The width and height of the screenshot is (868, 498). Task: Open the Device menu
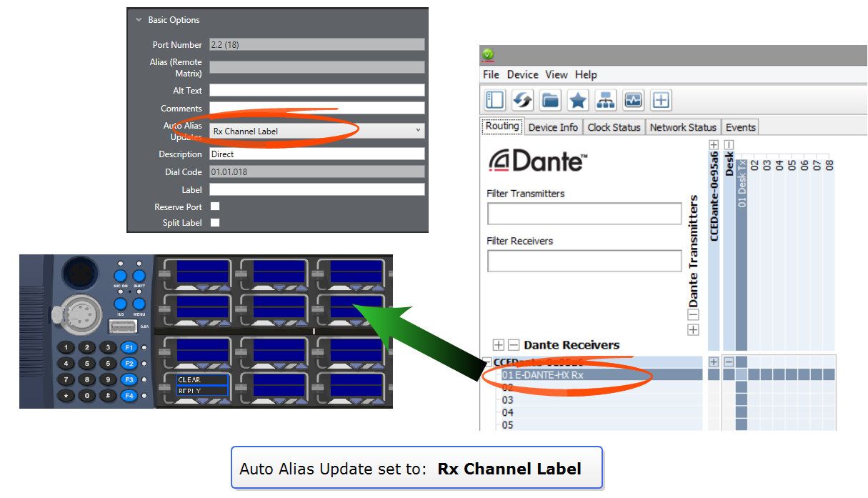pos(522,74)
